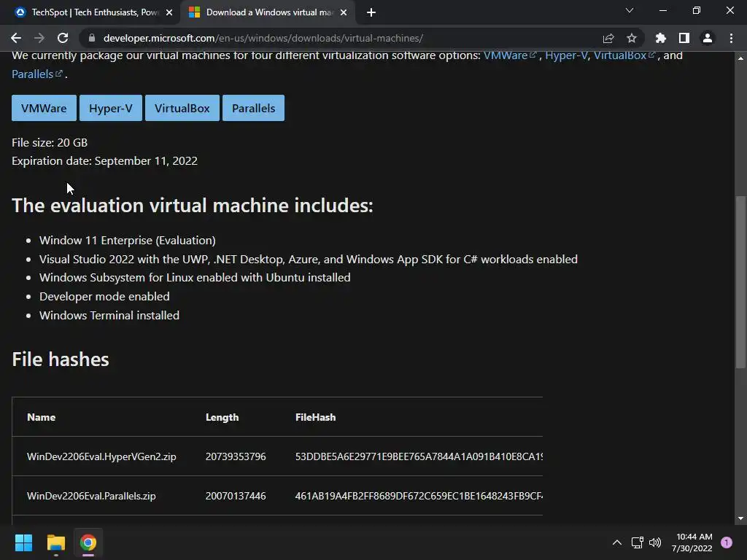Open Chrome three-dot menu

click(x=731, y=38)
